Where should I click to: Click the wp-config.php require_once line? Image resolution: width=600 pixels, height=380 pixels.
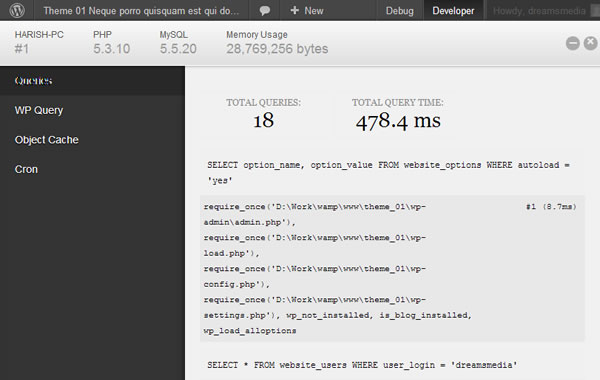(x=315, y=276)
